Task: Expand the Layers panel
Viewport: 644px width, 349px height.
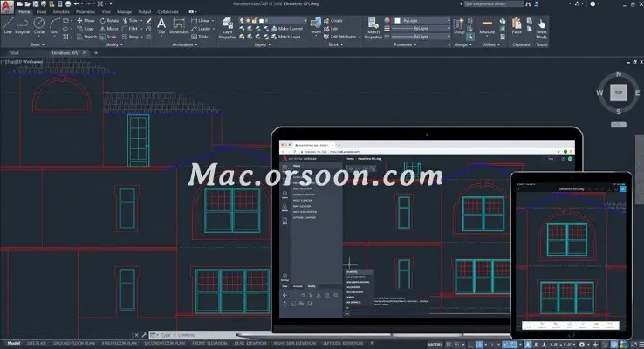Action: [x=263, y=44]
